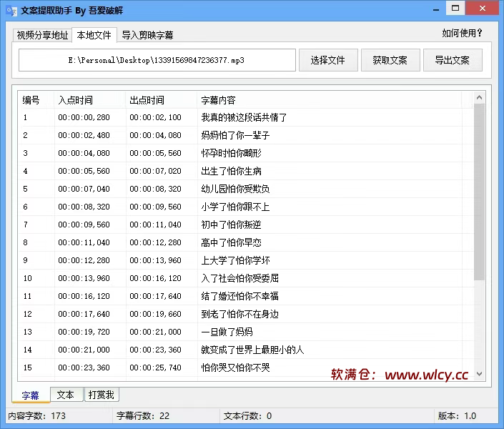Image resolution: width=504 pixels, height=429 pixels.
Task: Click the 编号 column header
Action: (36, 100)
